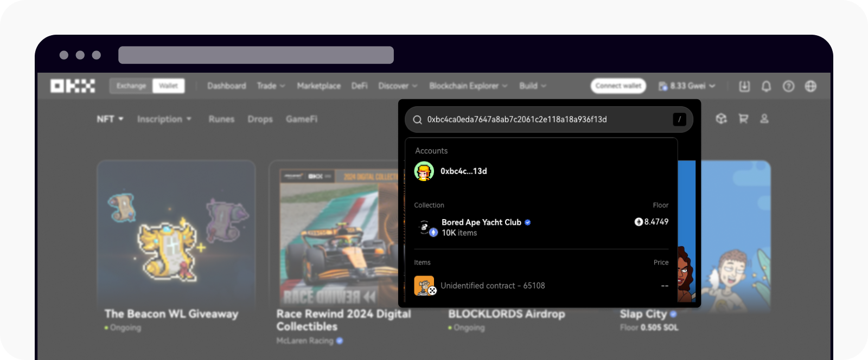
Task: Expand the Discover dropdown
Action: click(398, 86)
